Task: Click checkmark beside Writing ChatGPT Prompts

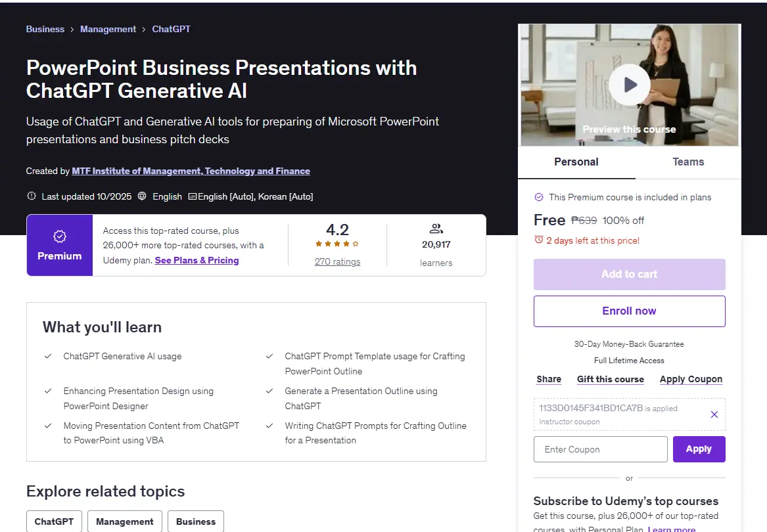Action: click(x=269, y=426)
